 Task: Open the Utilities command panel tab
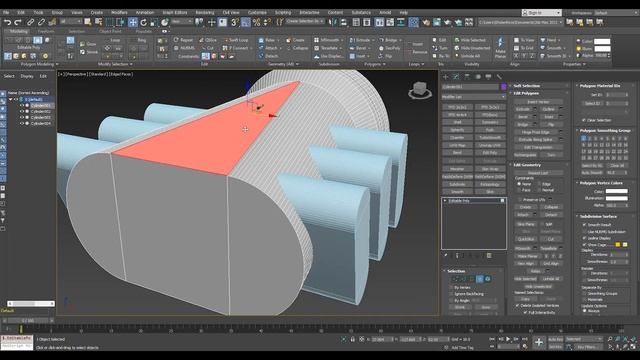(499, 77)
